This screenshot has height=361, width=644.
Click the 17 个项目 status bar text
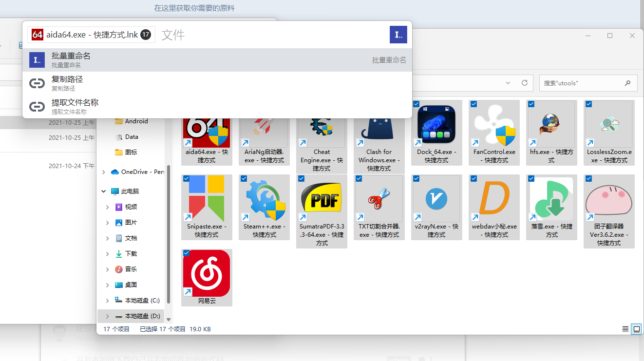pyautogui.click(x=116, y=329)
